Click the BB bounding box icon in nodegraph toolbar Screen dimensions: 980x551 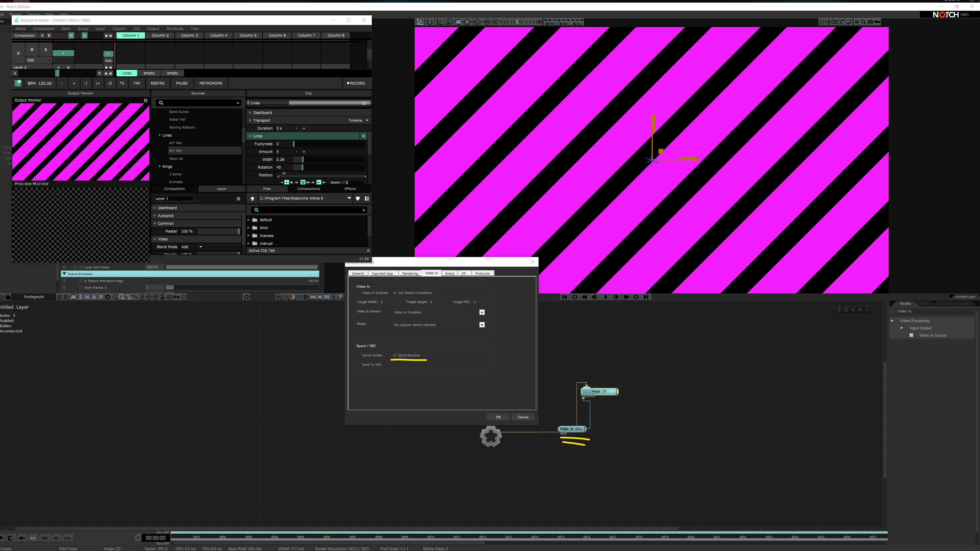point(319,297)
